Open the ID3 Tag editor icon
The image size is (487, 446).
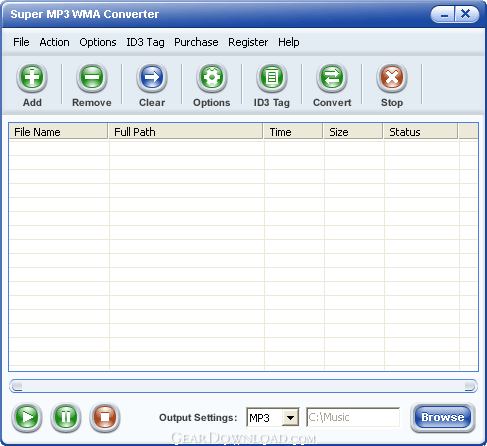click(272, 78)
